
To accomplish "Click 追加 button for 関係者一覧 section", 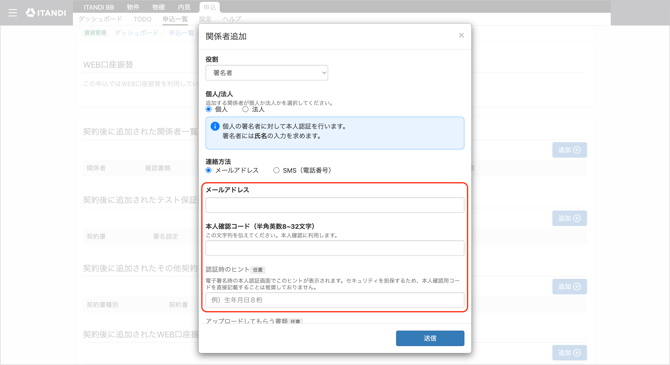I will (569, 150).
